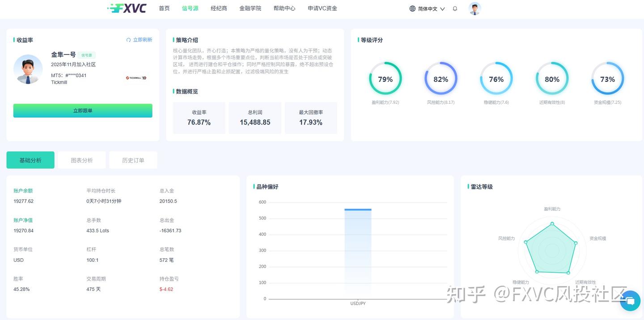This screenshot has width=644, height=320.
Task: Select the 基础分析 tab
Action: pyautogui.click(x=30, y=160)
